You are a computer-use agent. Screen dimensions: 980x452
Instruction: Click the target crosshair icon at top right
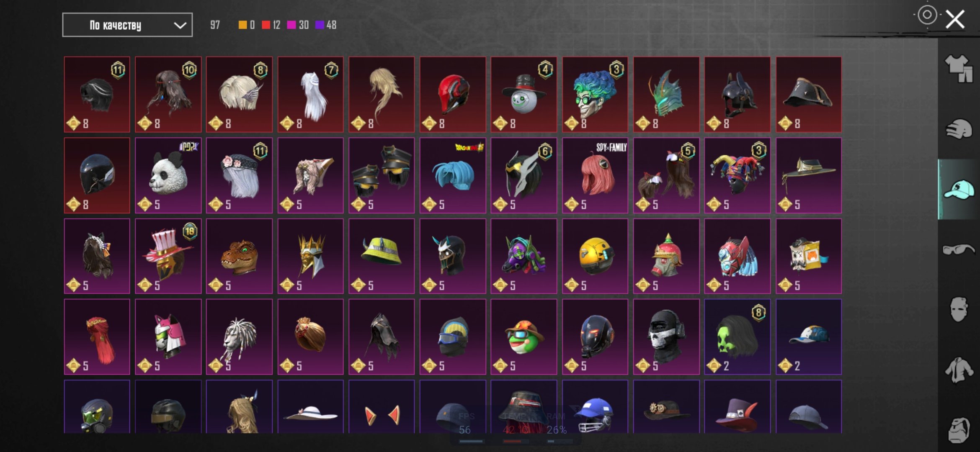[x=927, y=15]
